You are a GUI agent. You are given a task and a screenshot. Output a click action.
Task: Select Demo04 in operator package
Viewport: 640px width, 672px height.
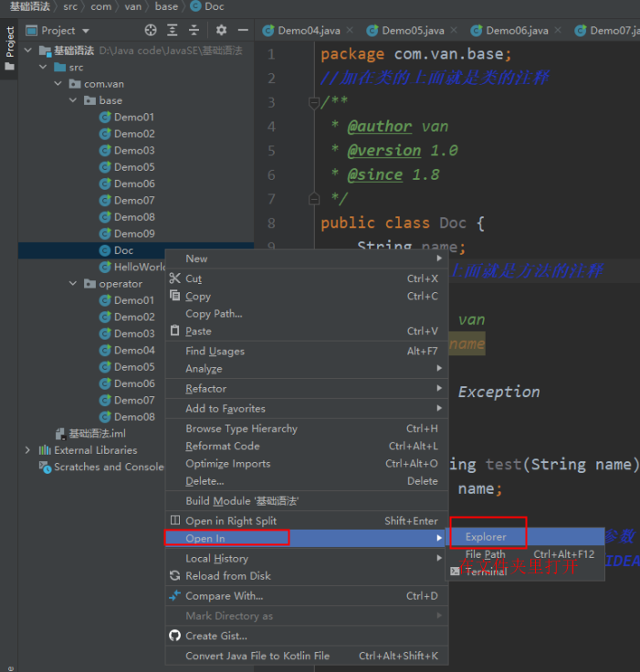point(134,350)
